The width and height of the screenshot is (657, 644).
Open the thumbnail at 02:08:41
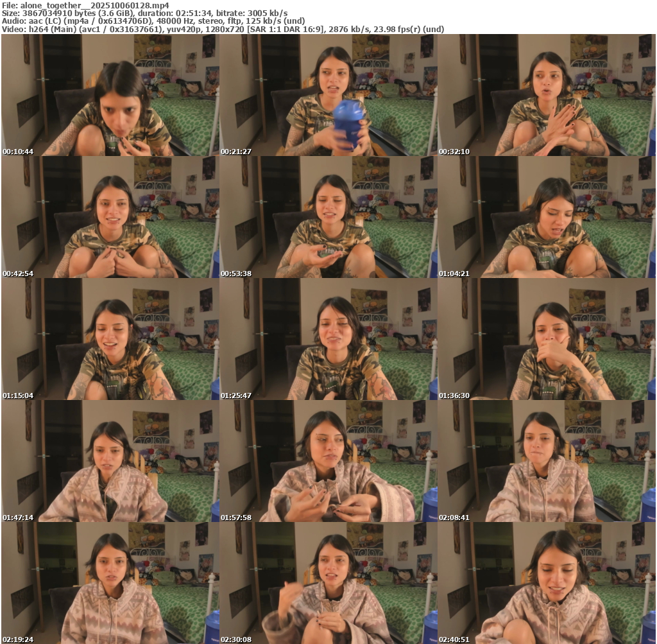[x=546, y=461]
